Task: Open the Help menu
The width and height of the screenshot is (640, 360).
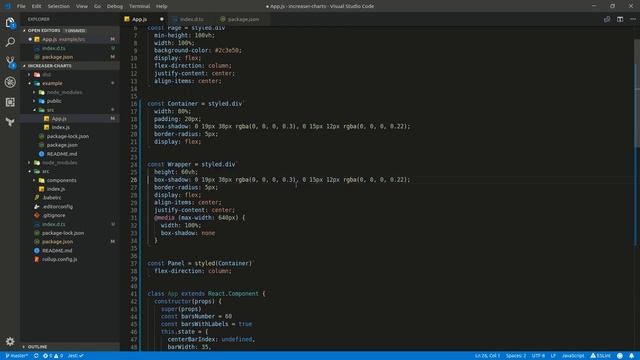Action: click(x=162, y=6)
